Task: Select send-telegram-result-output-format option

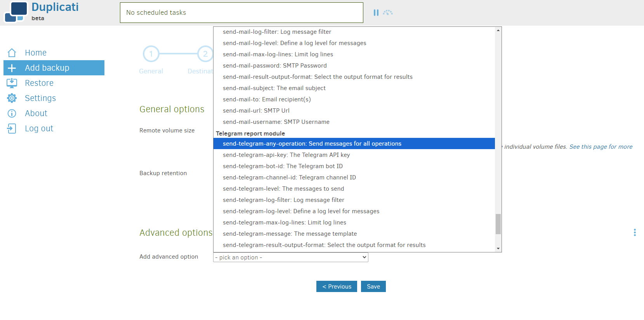Action: [x=354, y=245]
